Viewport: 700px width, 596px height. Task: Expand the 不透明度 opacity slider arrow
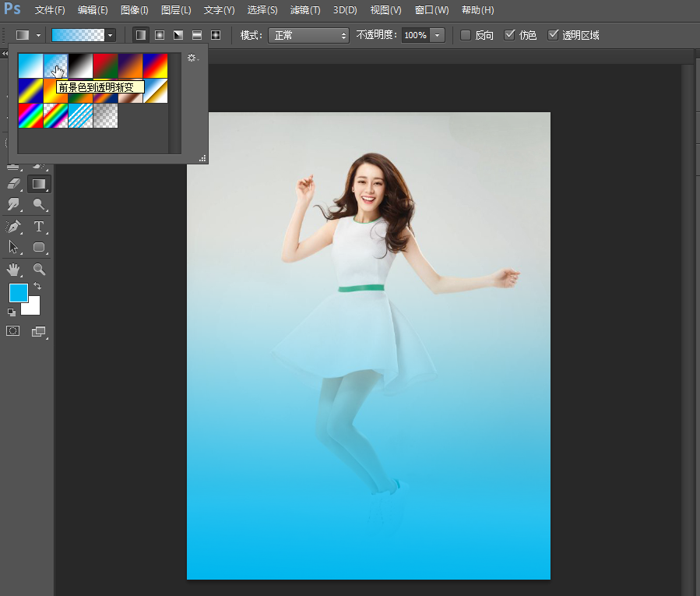(437, 35)
